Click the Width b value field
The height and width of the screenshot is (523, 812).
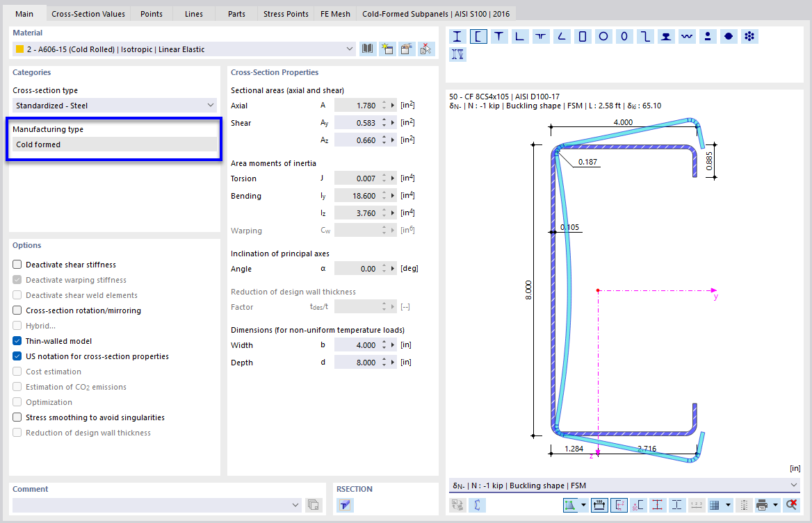click(x=357, y=345)
